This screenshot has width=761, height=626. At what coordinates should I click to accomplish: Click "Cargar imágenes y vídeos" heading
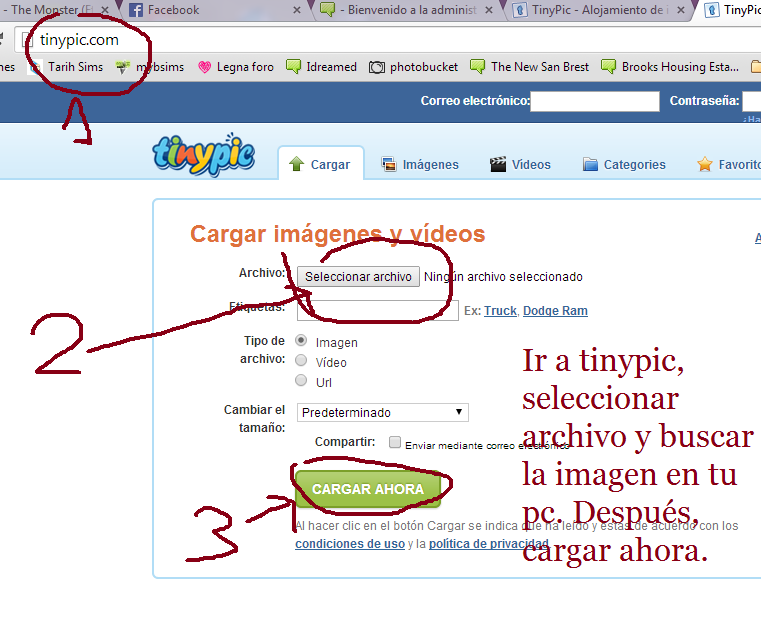338,234
